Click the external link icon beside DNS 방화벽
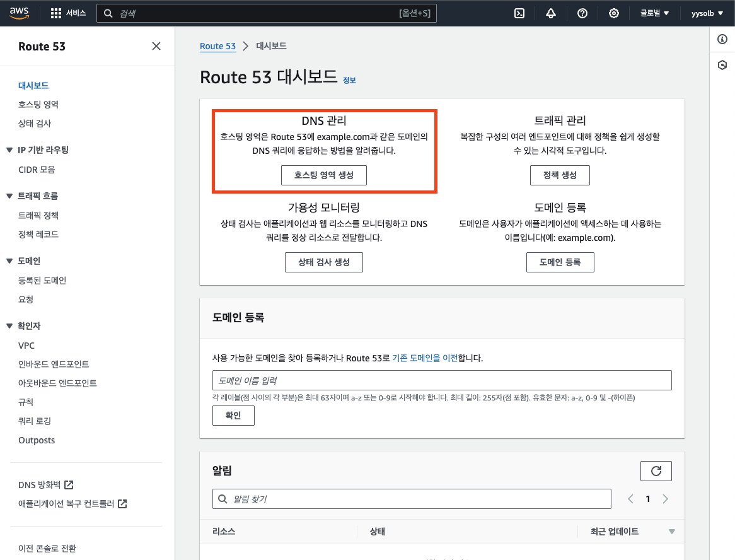The height and width of the screenshot is (560, 735). pos(69,484)
